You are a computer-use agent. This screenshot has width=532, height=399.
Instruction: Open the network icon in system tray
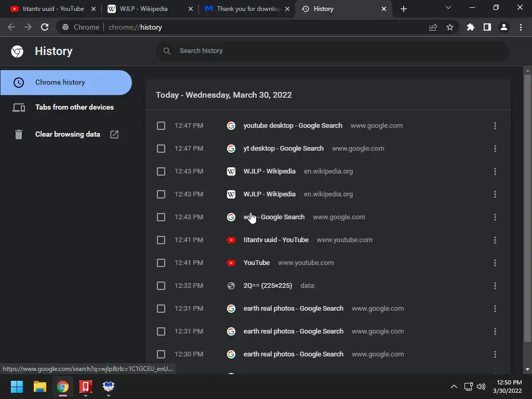tap(469, 387)
